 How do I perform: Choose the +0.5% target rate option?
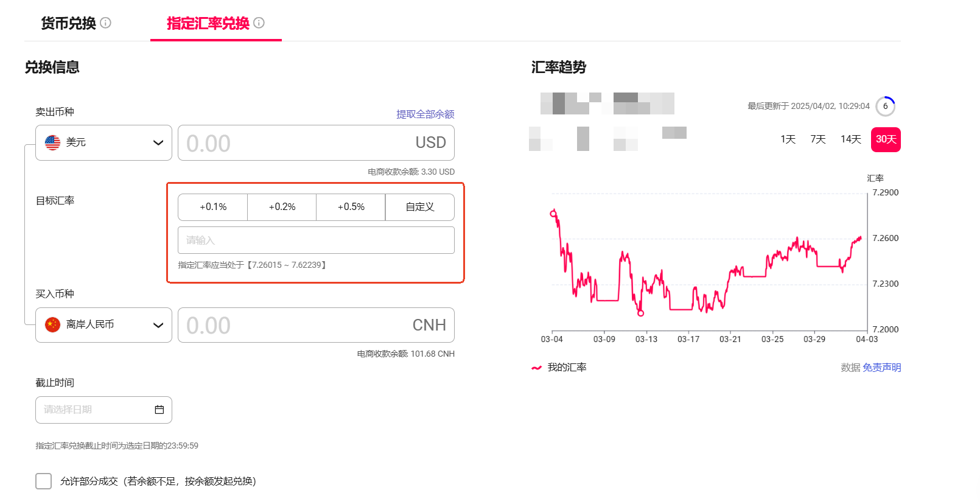click(x=351, y=207)
